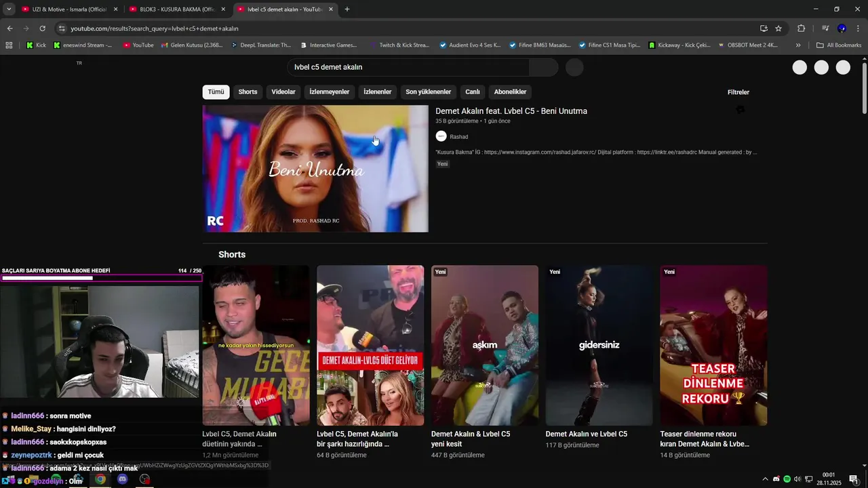Open the network icon in system tray
Screen dimensions: 868x488
point(808,479)
